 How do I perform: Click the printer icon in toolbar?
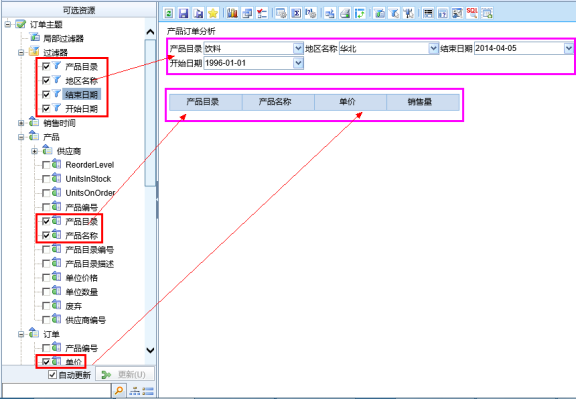[x=345, y=14]
